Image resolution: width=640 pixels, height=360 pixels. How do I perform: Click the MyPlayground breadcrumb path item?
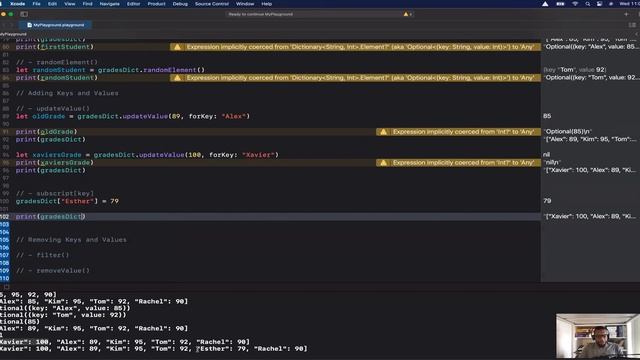(x=13, y=34)
